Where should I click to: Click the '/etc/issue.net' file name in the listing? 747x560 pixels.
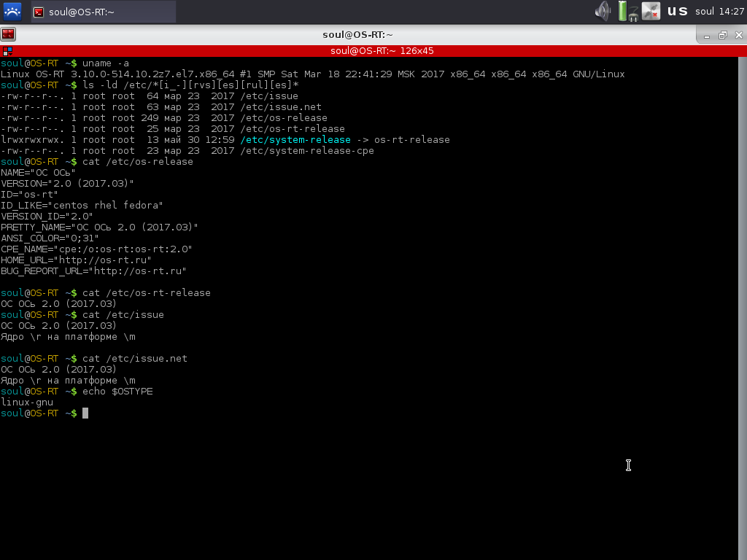[281, 107]
